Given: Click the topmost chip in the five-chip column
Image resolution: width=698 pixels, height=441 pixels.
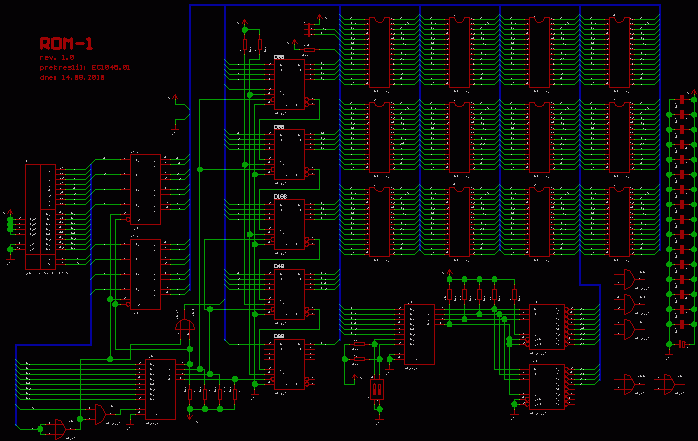Looking at the screenshot, I should [290, 85].
